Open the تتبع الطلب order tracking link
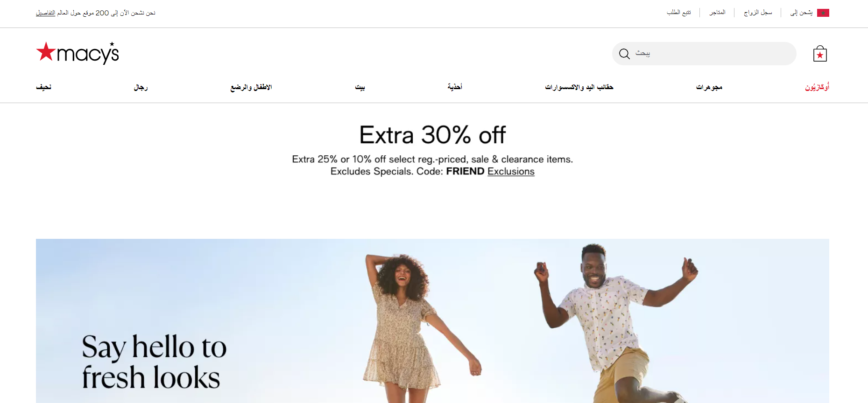 [x=679, y=13]
